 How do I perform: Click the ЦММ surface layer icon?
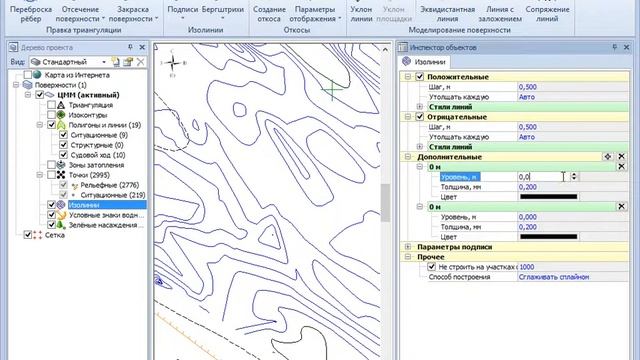coord(50,95)
